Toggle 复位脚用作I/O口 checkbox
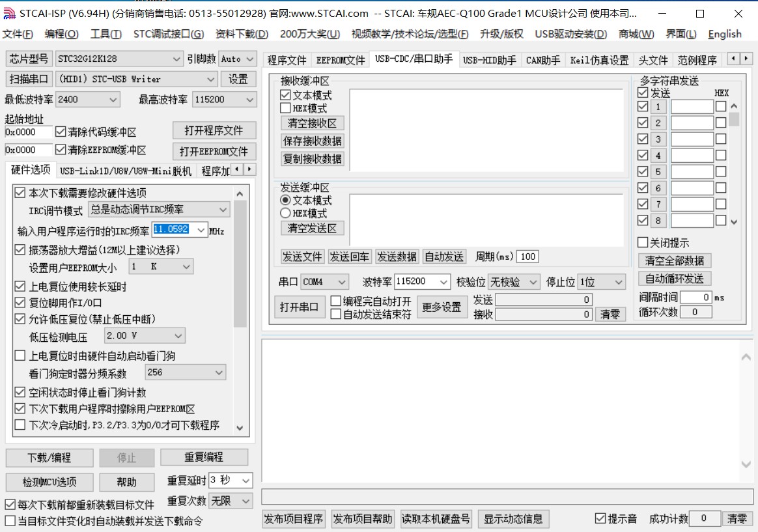The image size is (758, 532). [x=20, y=303]
